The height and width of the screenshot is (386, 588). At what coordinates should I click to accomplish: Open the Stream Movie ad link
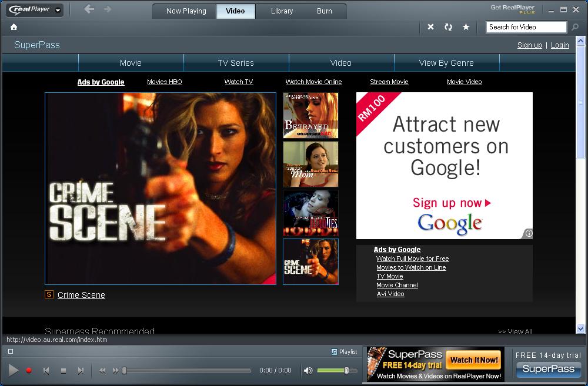click(x=389, y=82)
